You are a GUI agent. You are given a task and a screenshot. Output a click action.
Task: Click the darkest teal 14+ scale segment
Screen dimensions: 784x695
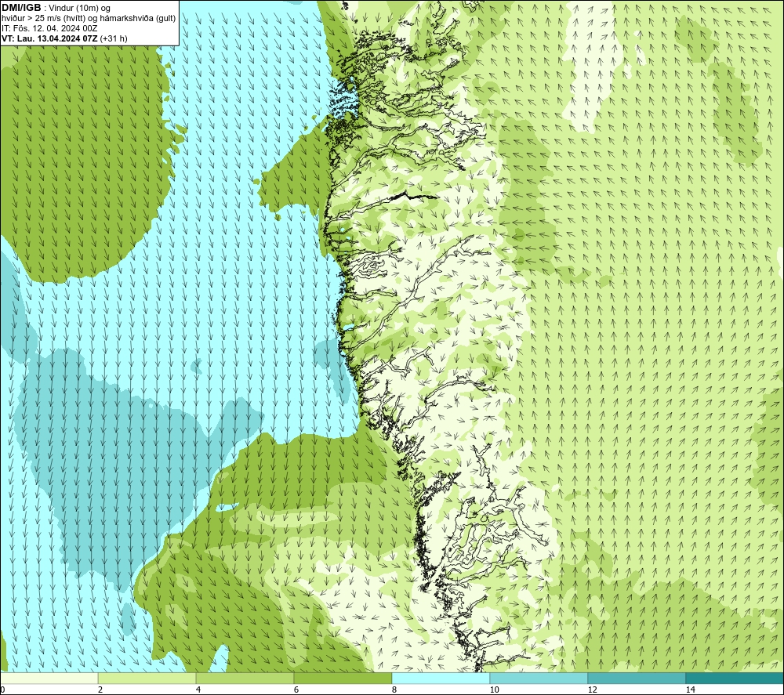point(735,678)
